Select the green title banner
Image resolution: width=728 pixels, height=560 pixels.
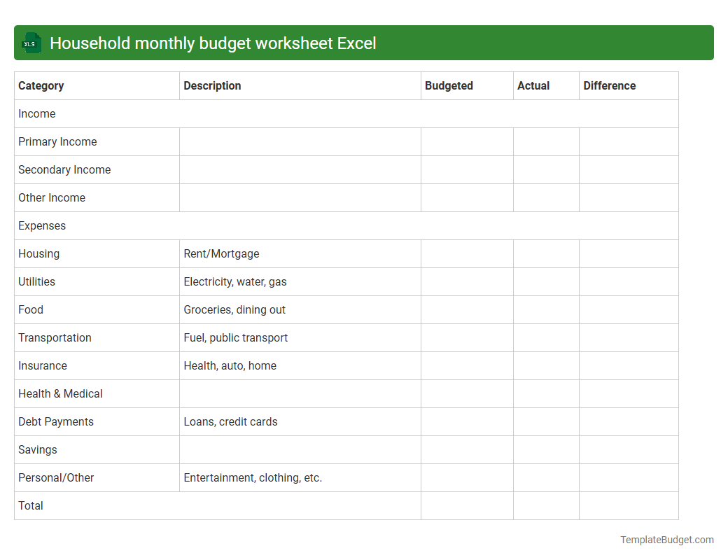tap(364, 43)
